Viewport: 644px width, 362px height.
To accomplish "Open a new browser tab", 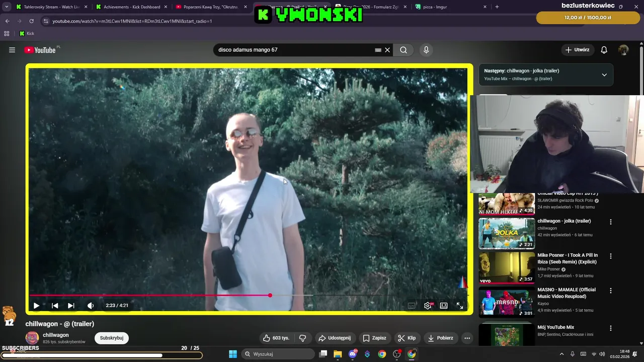I will coord(497,7).
